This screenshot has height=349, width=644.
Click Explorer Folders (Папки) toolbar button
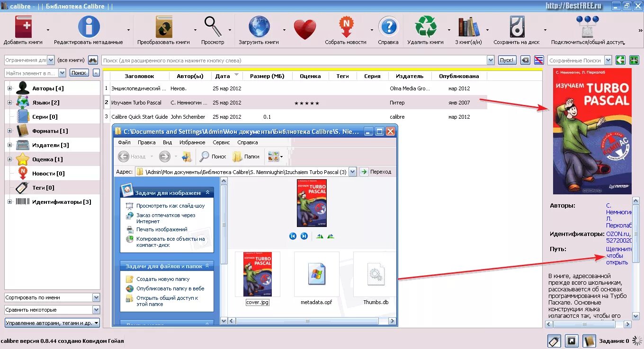(x=246, y=157)
